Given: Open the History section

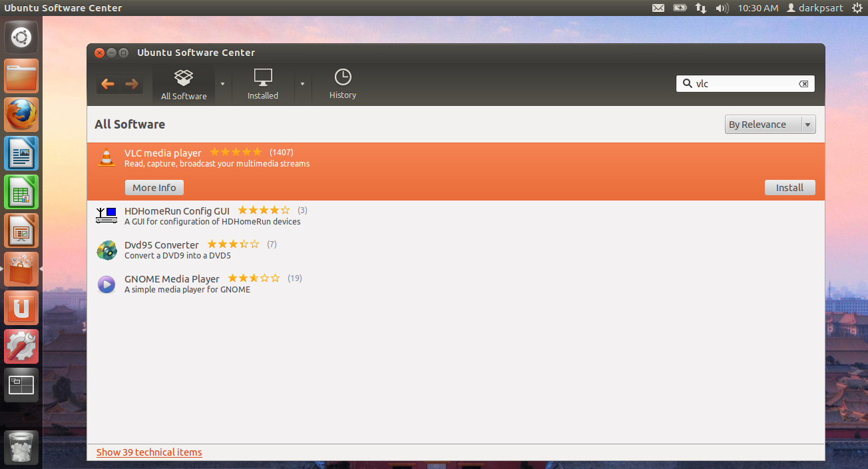Looking at the screenshot, I should pyautogui.click(x=343, y=85).
